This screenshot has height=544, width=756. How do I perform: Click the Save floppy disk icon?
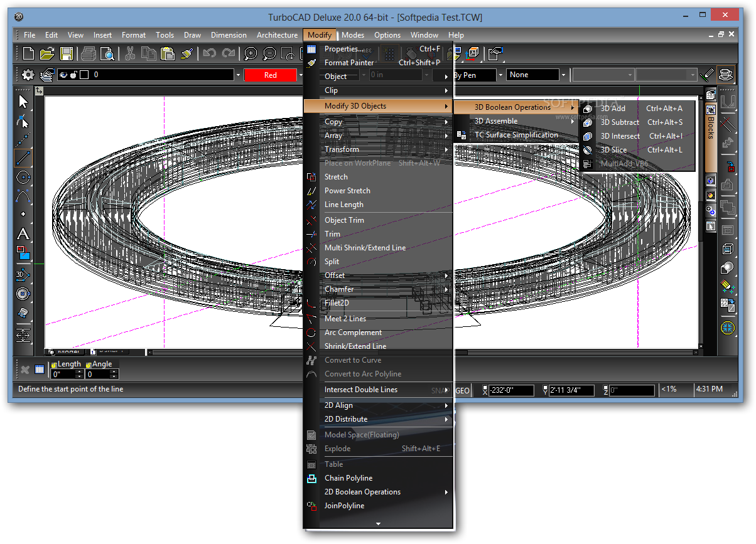pos(66,53)
